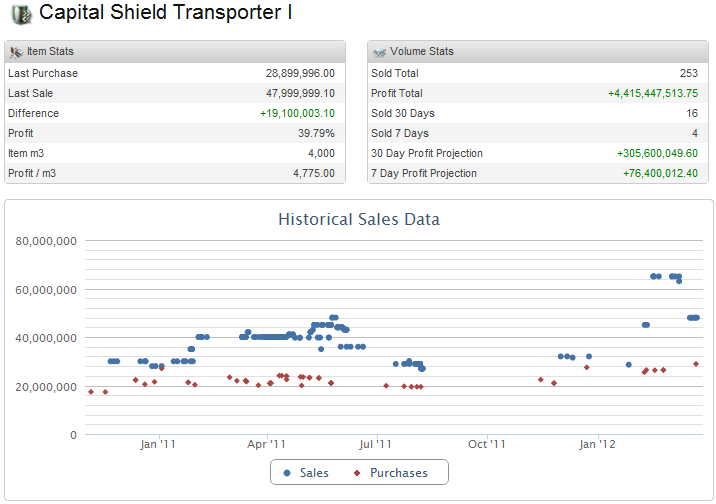Click the 7 Day Profit Projection label

424,173
